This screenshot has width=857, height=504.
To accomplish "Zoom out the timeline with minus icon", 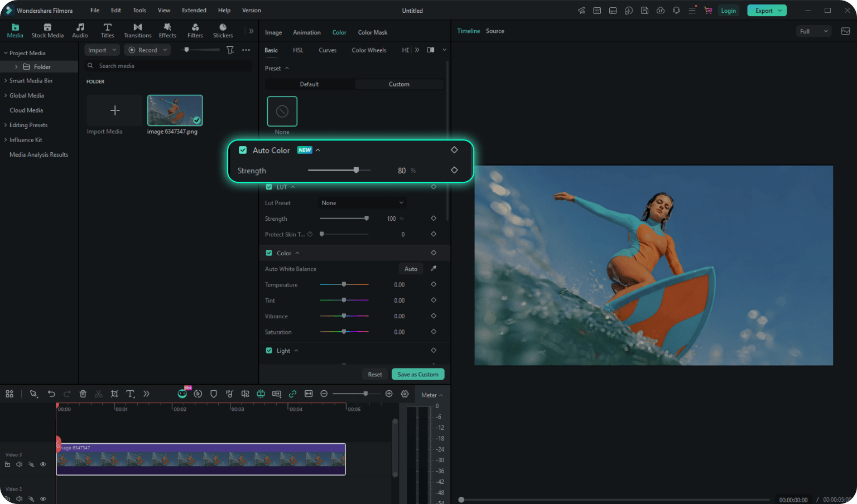I will 324,394.
